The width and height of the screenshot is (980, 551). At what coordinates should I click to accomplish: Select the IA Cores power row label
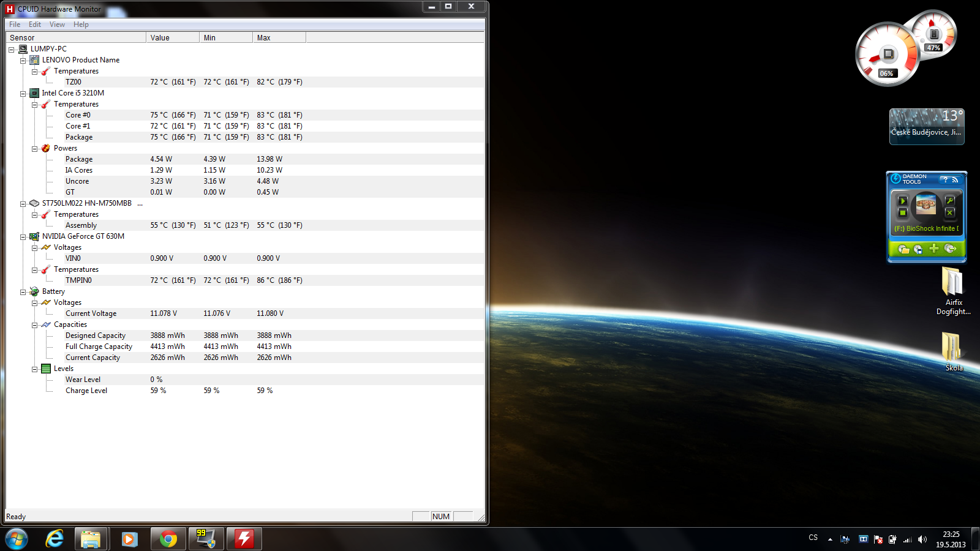tap(79, 170)
